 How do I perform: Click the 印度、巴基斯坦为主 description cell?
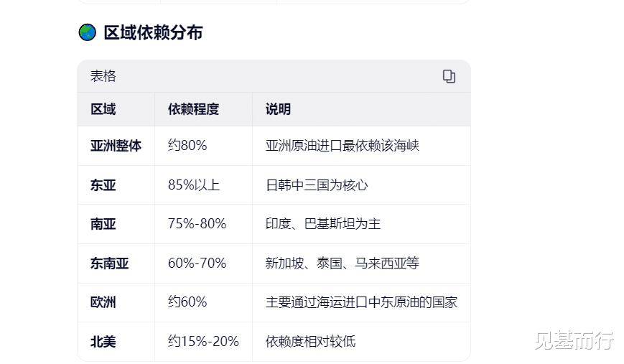(x=323, y=224)
